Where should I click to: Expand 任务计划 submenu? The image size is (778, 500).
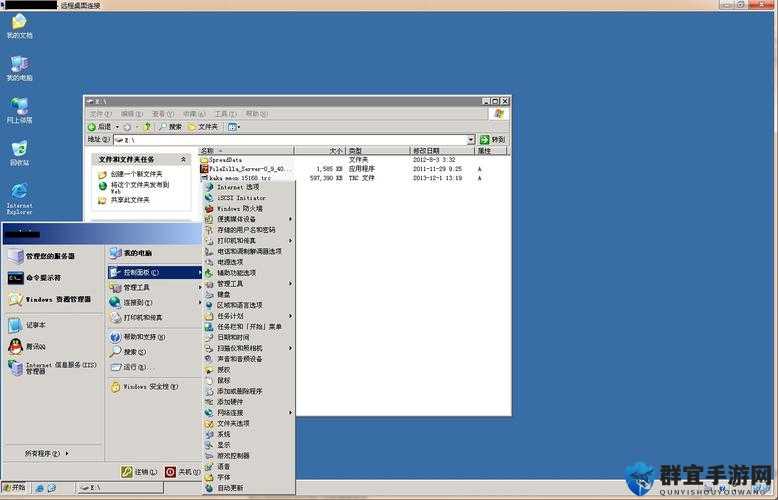click(249, 316)
